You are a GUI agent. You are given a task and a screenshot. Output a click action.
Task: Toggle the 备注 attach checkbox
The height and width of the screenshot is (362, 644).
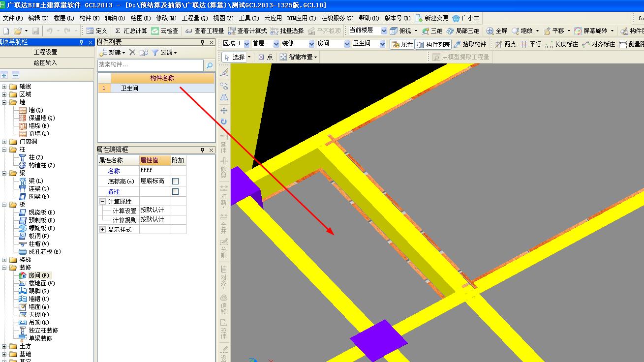[x=175, y=192]
